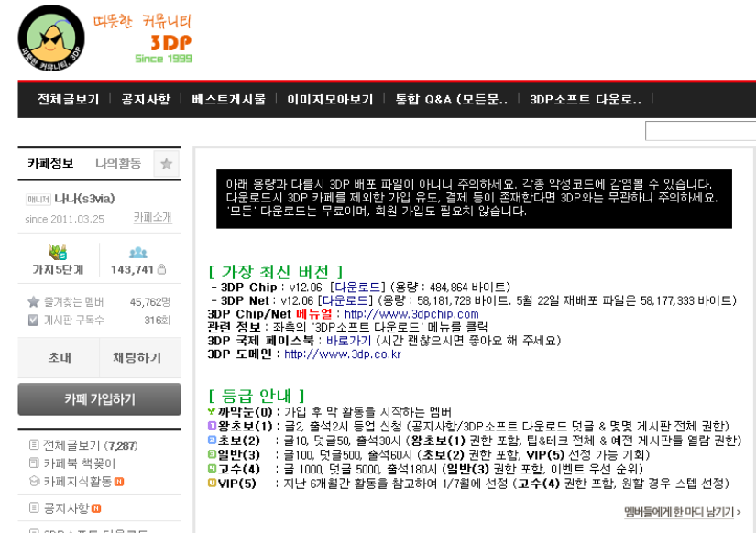Image resolution: width=756 pixels, height=533 pixels.
Task: Open the 바로가기 Facebook link
Action: (x=348, y=341)
